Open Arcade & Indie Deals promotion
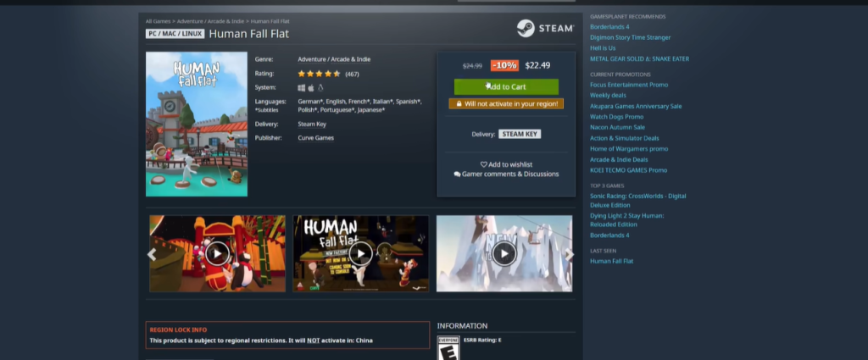The image size is (868, 360). [619, 159]
